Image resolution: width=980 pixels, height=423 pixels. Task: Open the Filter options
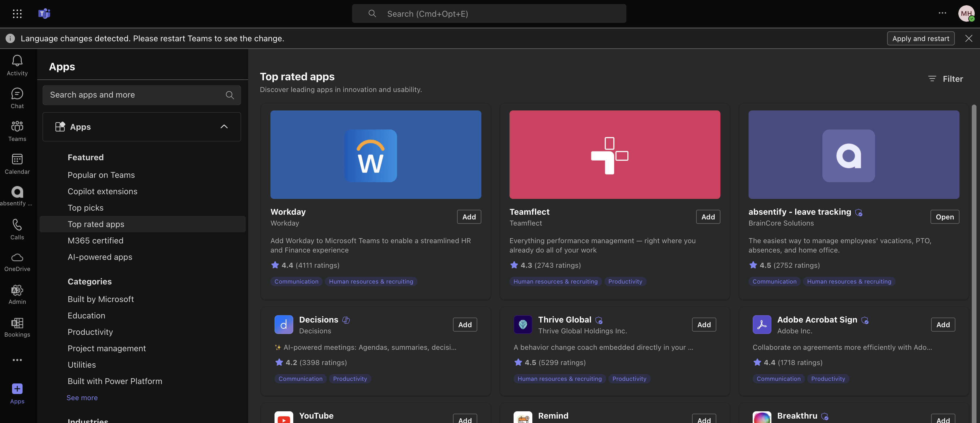pyautogui.click(x=945, y=79)
